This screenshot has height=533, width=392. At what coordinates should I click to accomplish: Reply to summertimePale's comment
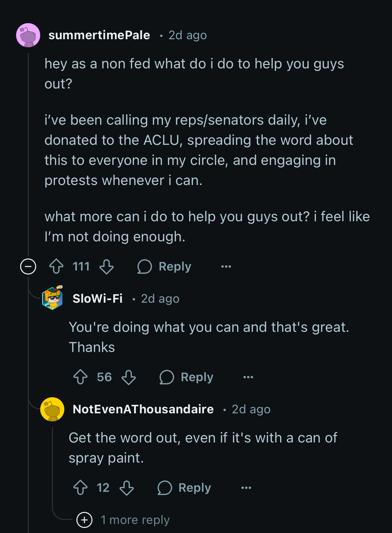pyautogui.click(x=164, y=266)
